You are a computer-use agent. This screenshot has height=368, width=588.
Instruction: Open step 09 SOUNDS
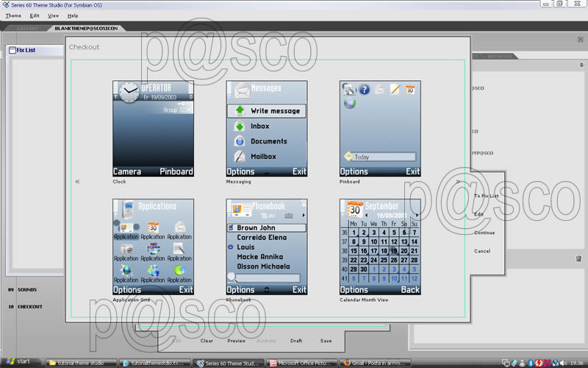(x=23, y=290)
